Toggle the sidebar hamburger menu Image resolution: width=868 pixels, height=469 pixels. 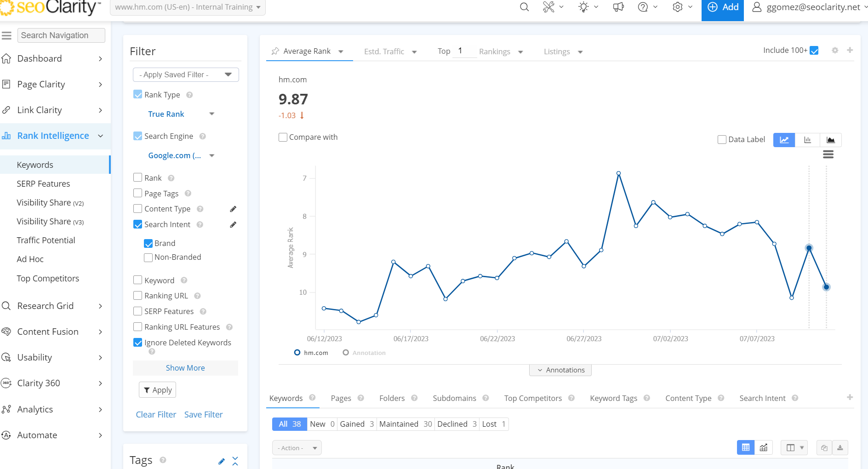pos(6,35)
